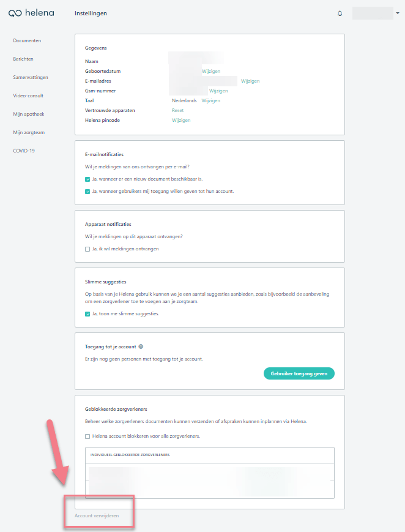This screenshot has height=532, width=405.
Task: Check block Helena account for all zorgverleners
Action: (87, 436)
